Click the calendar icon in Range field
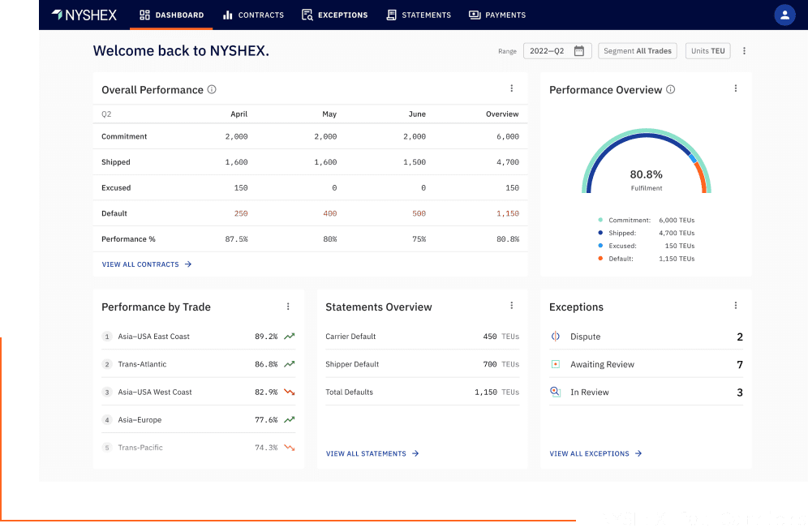Screen dimensions: 808x532 (578, 51)
